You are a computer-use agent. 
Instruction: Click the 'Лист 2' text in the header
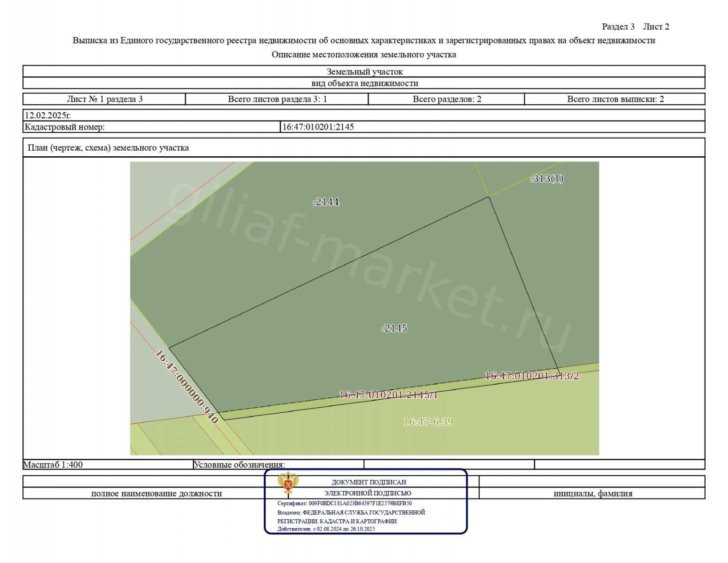click(656, 27)
